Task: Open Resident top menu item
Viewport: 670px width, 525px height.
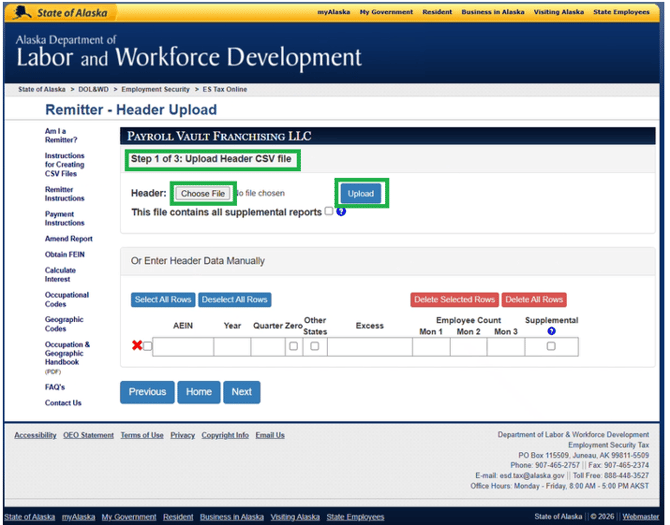Action: [x=437, y=12]
